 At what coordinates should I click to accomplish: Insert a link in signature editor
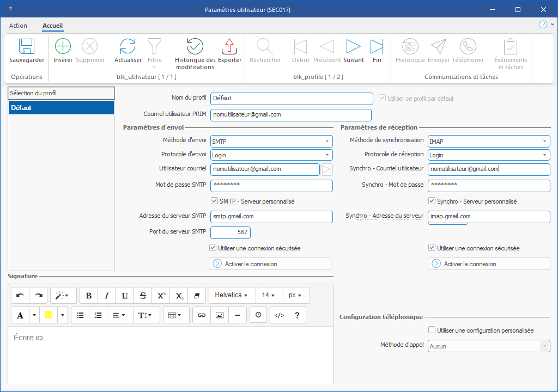point(202,315)
